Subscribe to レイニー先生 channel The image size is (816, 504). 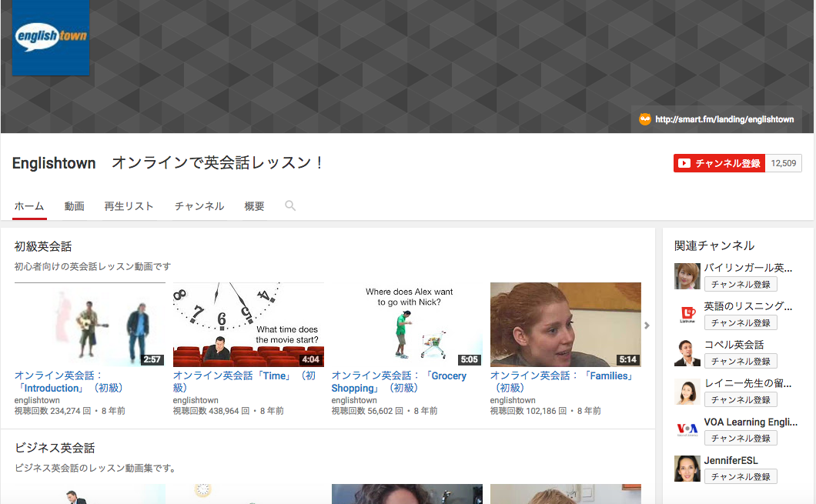point(741,400)
